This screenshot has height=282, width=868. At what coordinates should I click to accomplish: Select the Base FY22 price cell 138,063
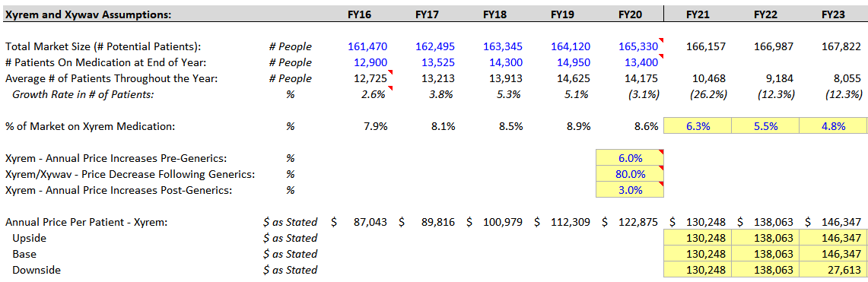coord(765,254)
